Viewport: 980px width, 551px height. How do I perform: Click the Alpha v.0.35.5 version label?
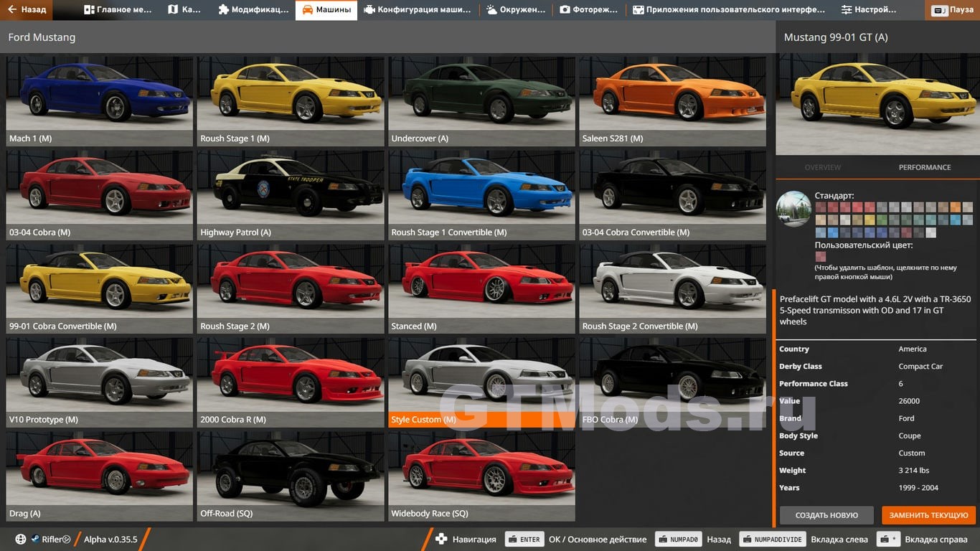coord(110,540)
